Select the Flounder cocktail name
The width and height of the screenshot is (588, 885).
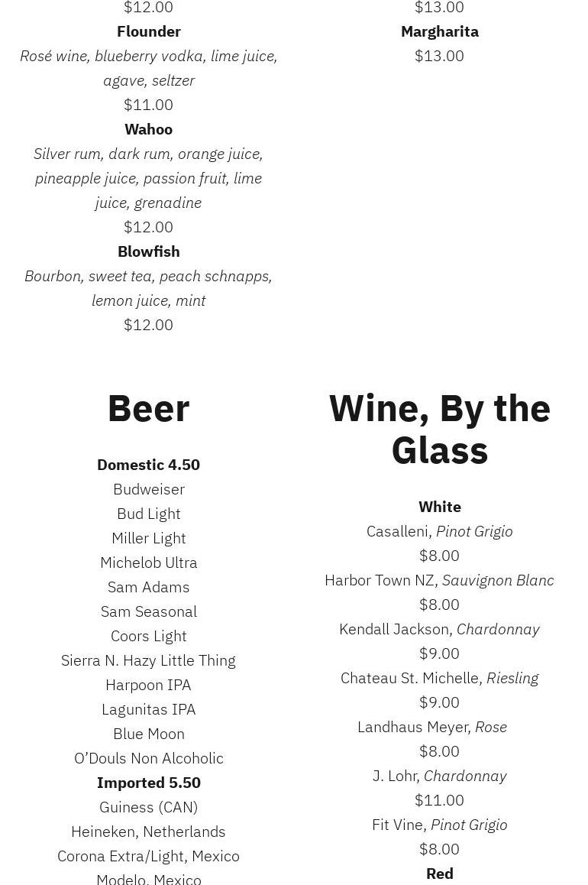pos(149,31)
